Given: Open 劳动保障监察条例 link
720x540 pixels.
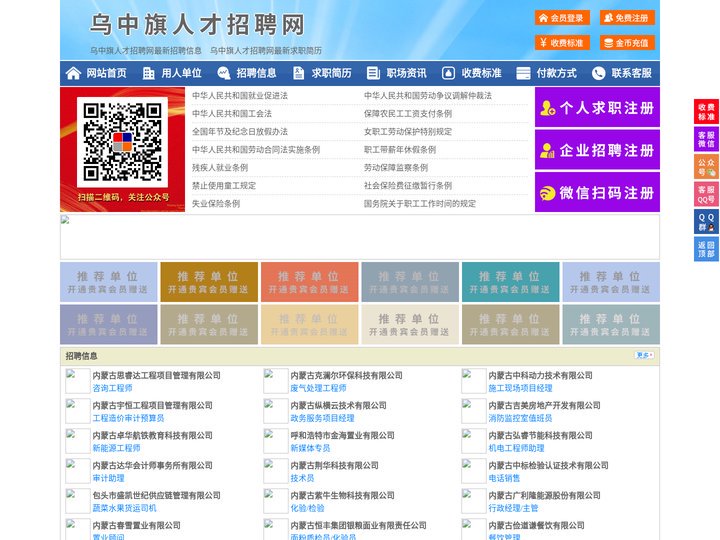Looking at the screenshot, I should 396,167.
